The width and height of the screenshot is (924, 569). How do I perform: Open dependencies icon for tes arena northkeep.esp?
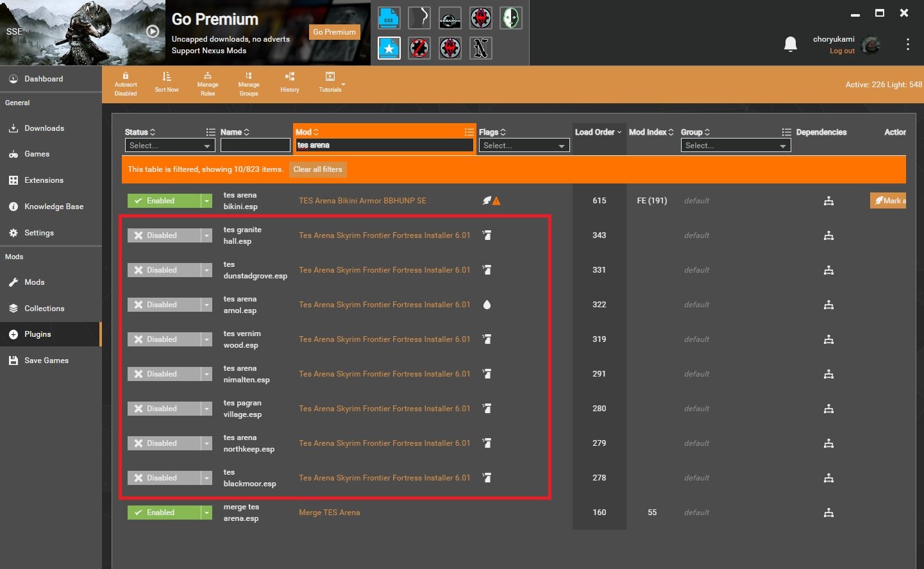tap(828, 443)
